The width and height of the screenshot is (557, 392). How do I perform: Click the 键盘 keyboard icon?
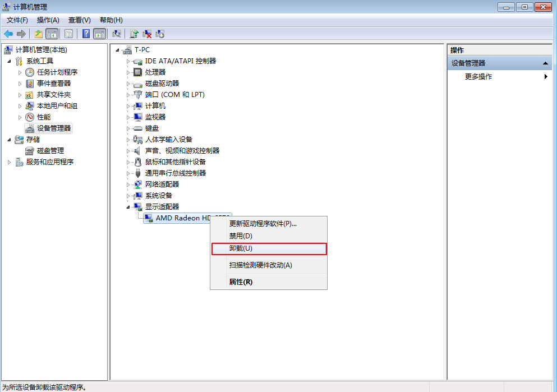[x=137, y=128]
